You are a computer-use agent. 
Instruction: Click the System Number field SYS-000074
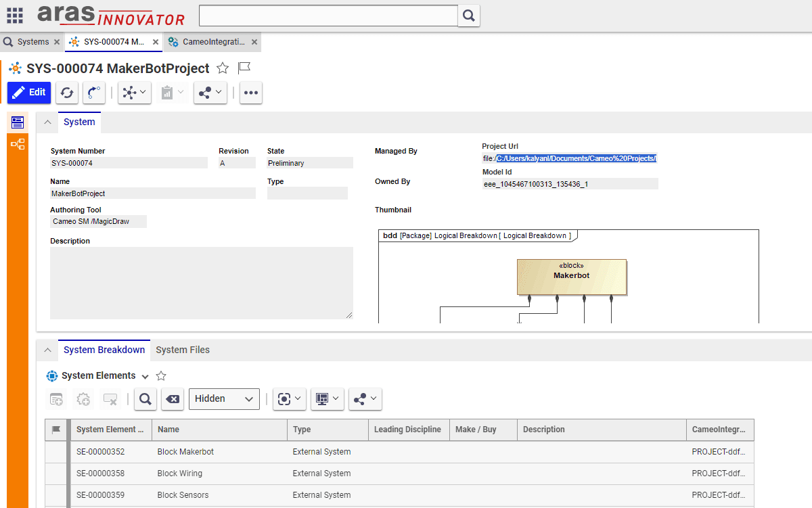coord(129,163)
